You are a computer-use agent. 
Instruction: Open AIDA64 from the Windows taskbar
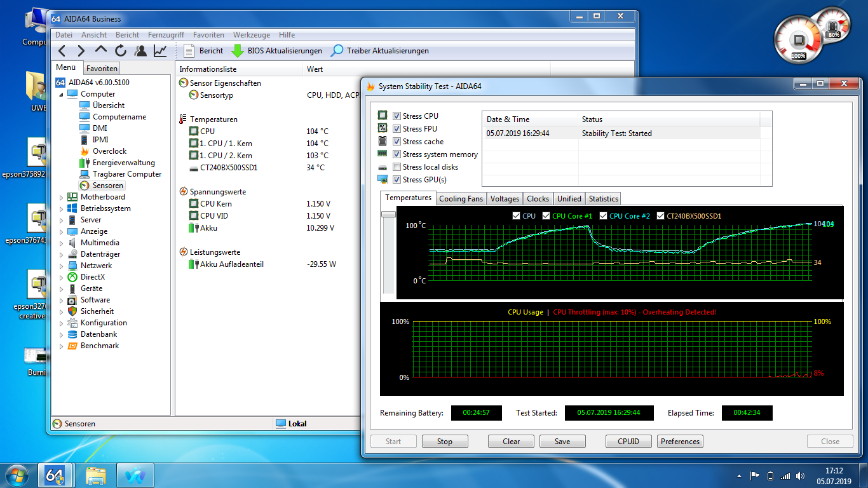[55, 475]
